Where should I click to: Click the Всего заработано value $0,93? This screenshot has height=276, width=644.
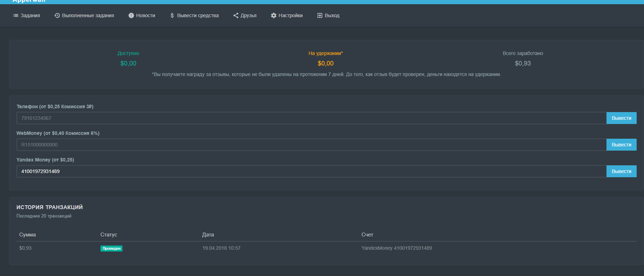[x=523, y=63]
